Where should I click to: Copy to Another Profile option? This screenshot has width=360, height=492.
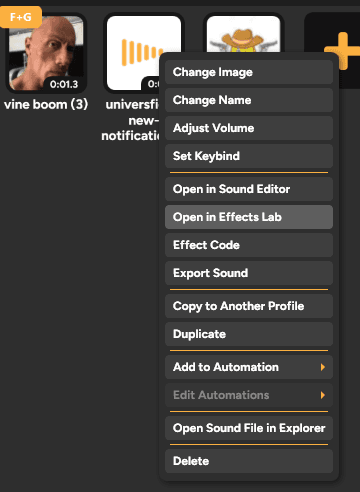[249, 306]
